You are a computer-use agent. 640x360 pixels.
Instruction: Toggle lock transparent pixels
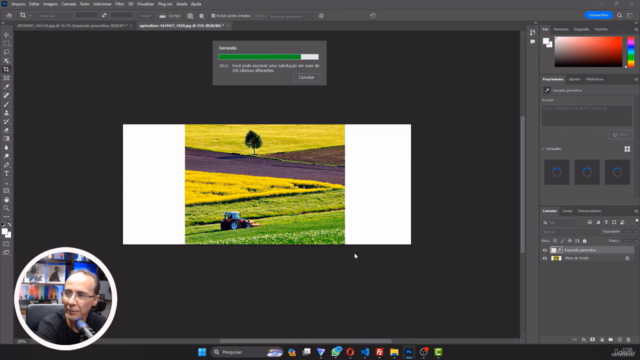(x=555, y=241)
